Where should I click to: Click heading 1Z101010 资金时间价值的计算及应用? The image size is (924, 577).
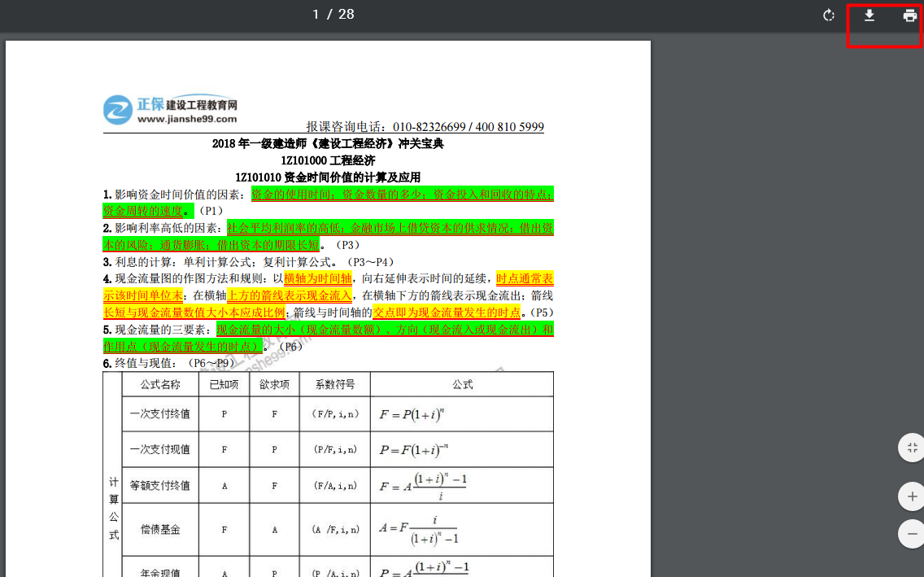point(327,177)
